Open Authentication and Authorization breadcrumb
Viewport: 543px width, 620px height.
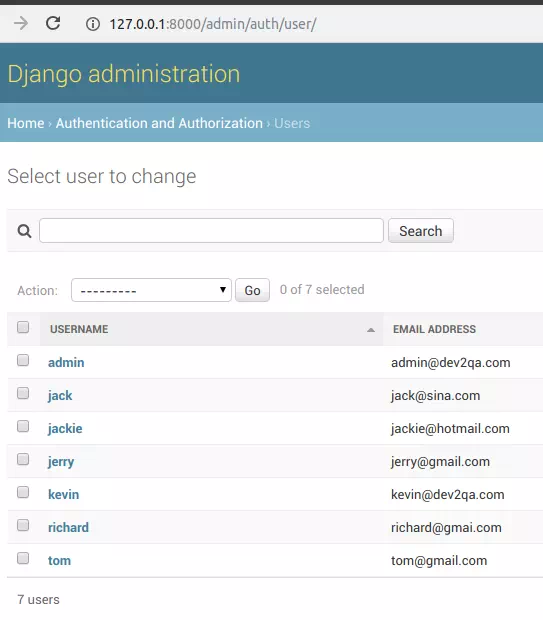coord(159,123)
